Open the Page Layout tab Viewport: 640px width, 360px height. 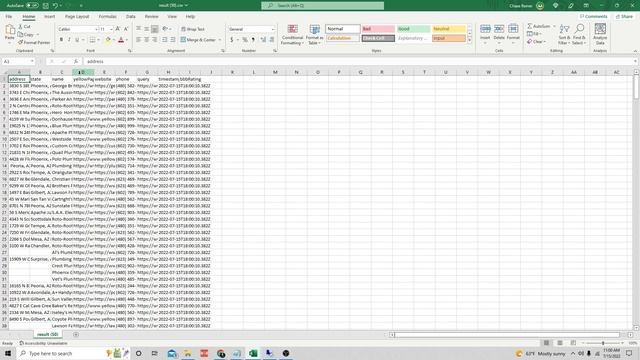pyautogui.click(x=77, y=17)
